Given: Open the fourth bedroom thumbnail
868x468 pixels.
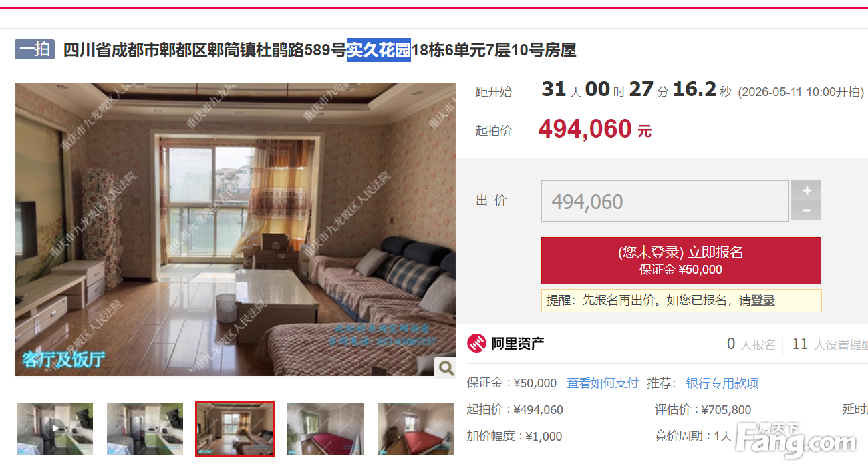Looking at the screenshot, I should [325, 429].
